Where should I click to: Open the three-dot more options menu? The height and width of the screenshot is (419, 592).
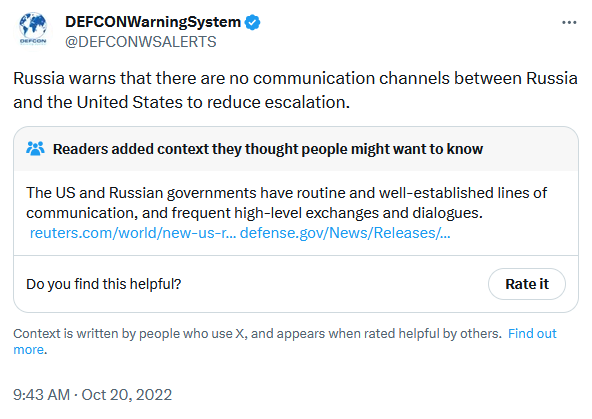click(569, 23)
